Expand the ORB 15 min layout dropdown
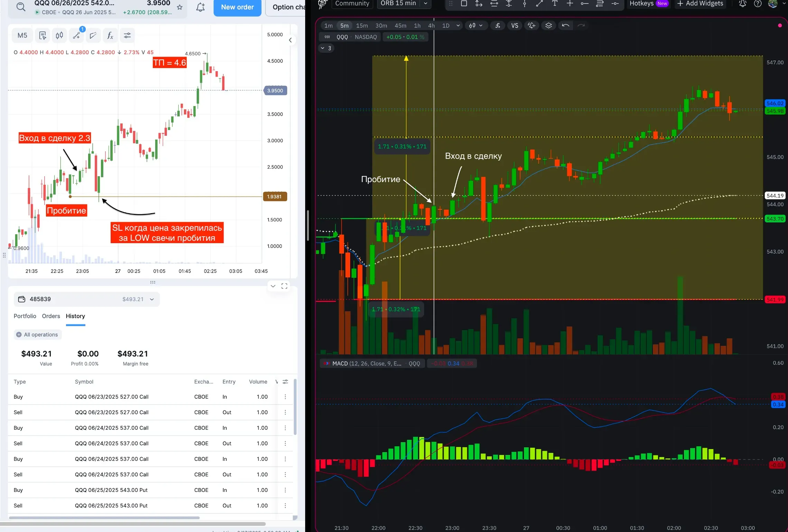The height and width of the screenshot is (532, 788). (426, 4)
